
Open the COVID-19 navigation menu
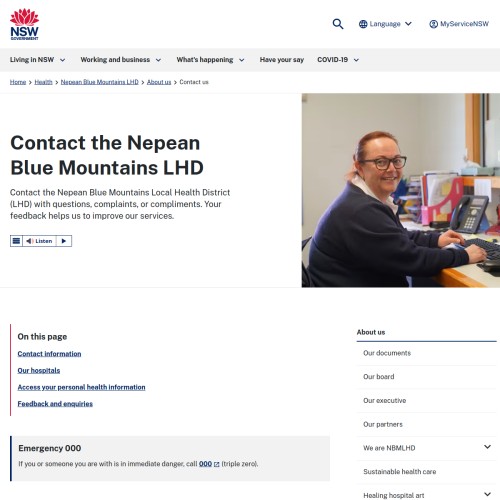(x=338, y=60)
